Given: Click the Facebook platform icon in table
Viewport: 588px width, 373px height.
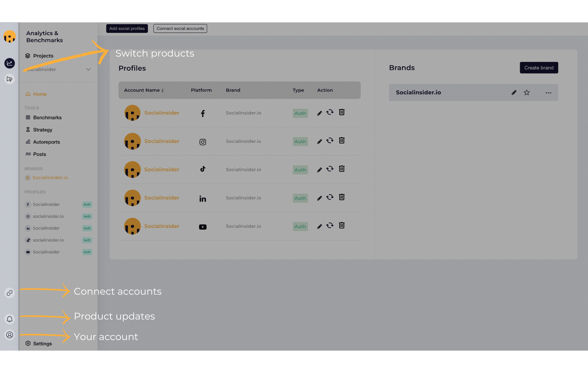Looking at the screenshot, I should point(203,113).
